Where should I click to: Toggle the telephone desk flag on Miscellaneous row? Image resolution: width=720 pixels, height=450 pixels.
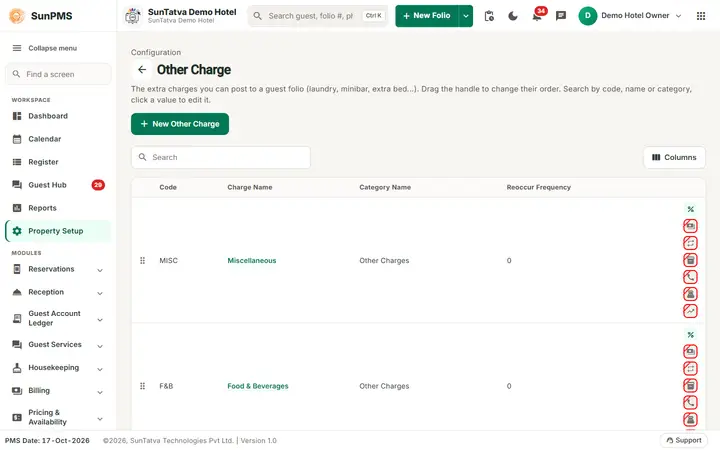coord(690,293)
